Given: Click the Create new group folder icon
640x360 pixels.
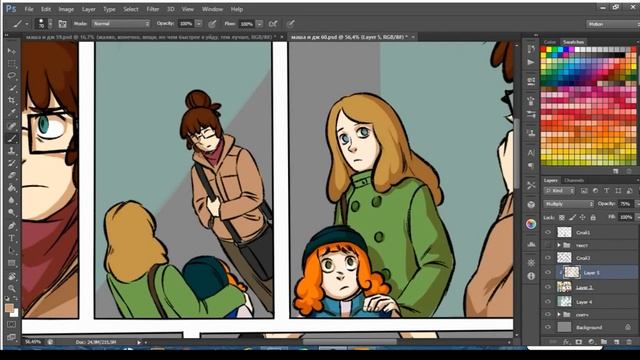Looking at the screenshot, I should pyautogui.click(x=604, y=342).
